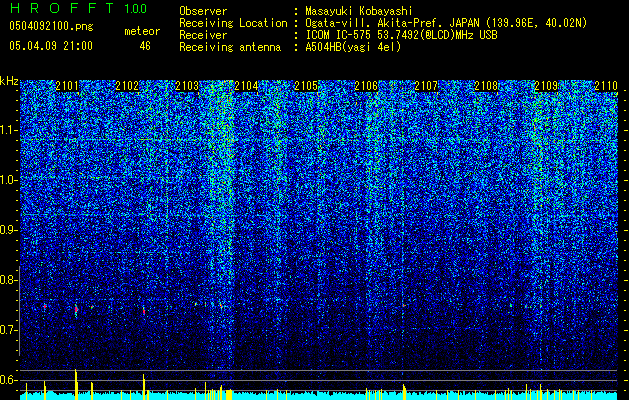Click the kHz axis unit label
The image size is (629, 400).
9,81
